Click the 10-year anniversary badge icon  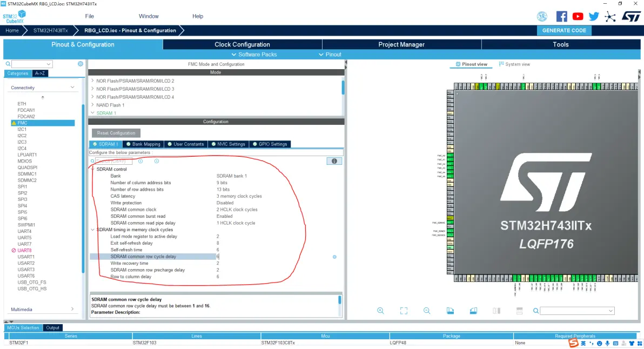tap(542, 16)
